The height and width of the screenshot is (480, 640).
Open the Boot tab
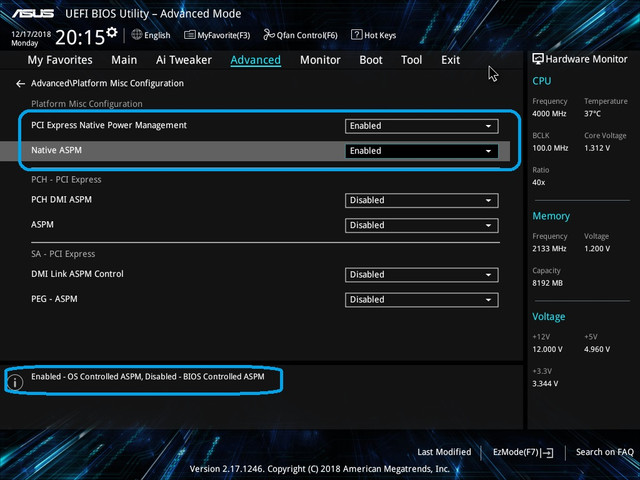tap(371, 60)
